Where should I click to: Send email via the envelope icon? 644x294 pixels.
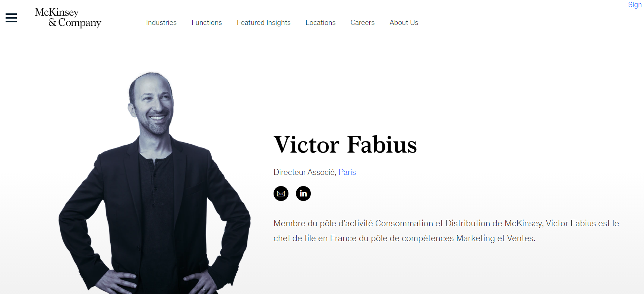click(281, 194)
